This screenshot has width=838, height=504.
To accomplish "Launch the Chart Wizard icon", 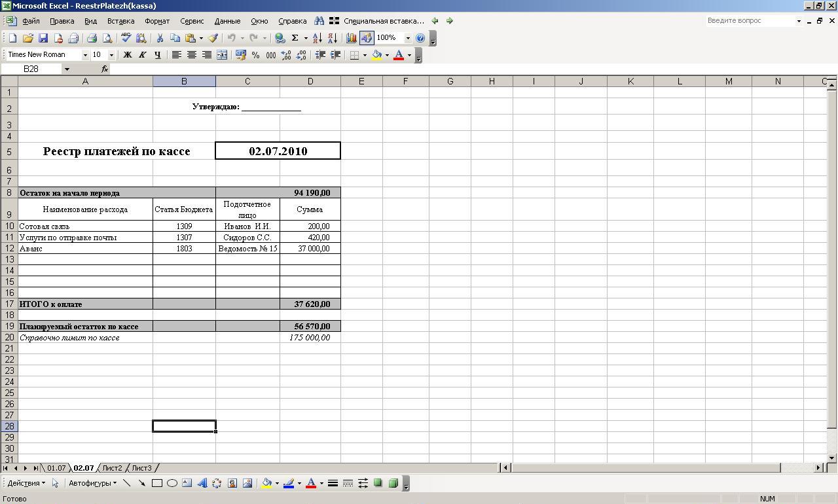I will [x=352, y=38].
